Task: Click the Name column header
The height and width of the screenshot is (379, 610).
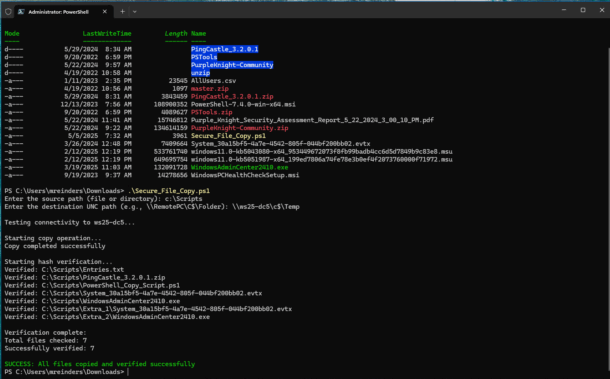Action: (x=198, y=33)
